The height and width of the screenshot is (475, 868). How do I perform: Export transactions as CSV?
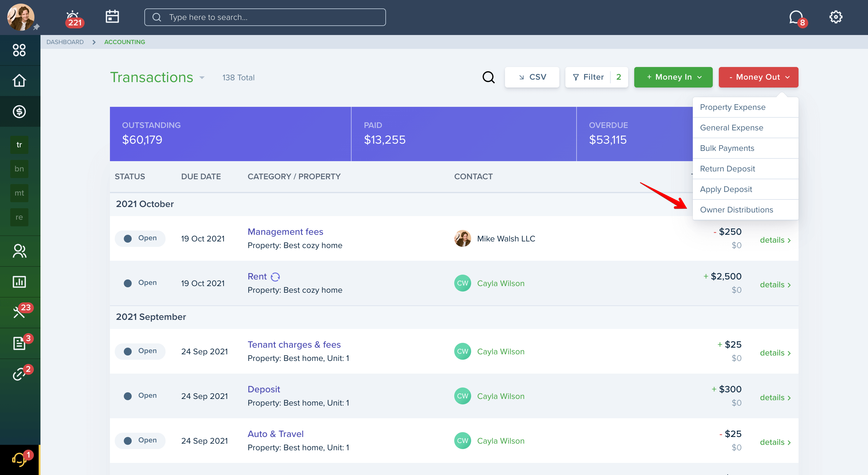point(532,77)
